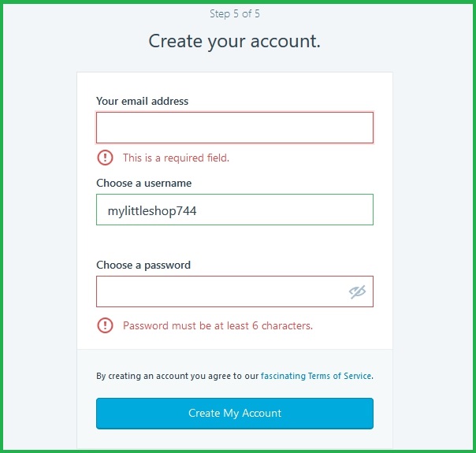
Task: Select the username field containing mylittleshop744
Action: click(235, 210)
